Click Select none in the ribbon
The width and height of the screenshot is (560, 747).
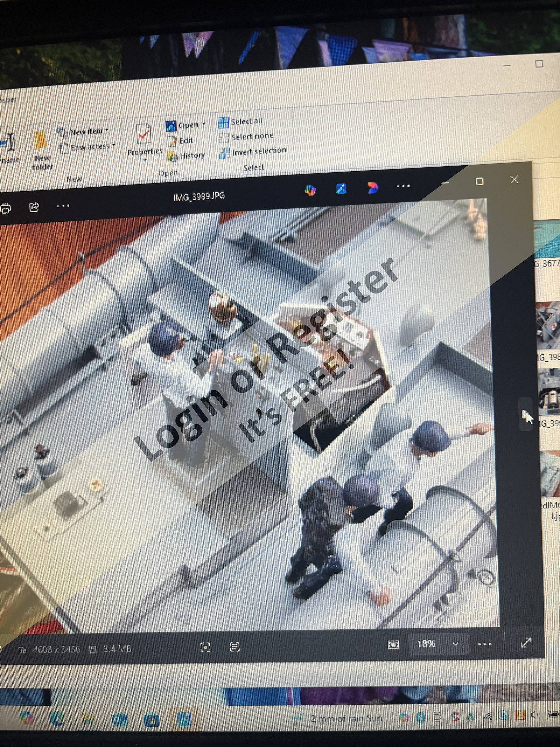246,137
